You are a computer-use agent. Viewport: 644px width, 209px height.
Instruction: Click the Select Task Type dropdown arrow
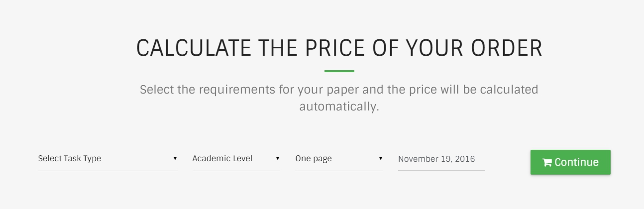175,158
